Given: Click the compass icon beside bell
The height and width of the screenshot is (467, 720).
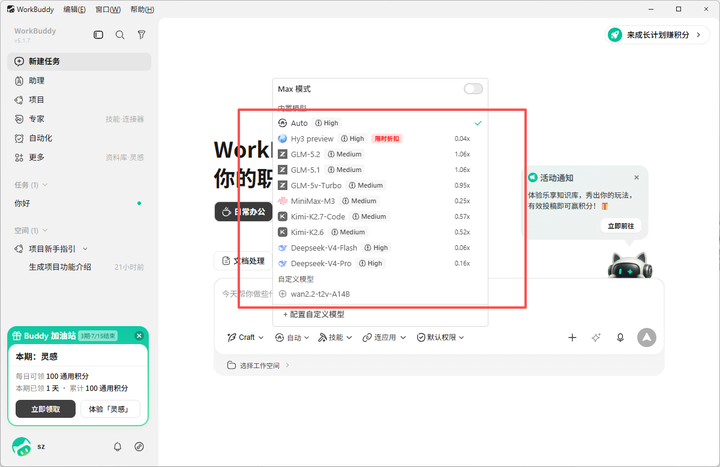Looking at the screenshot, I should pyautogui.click(x=139, y=446).
